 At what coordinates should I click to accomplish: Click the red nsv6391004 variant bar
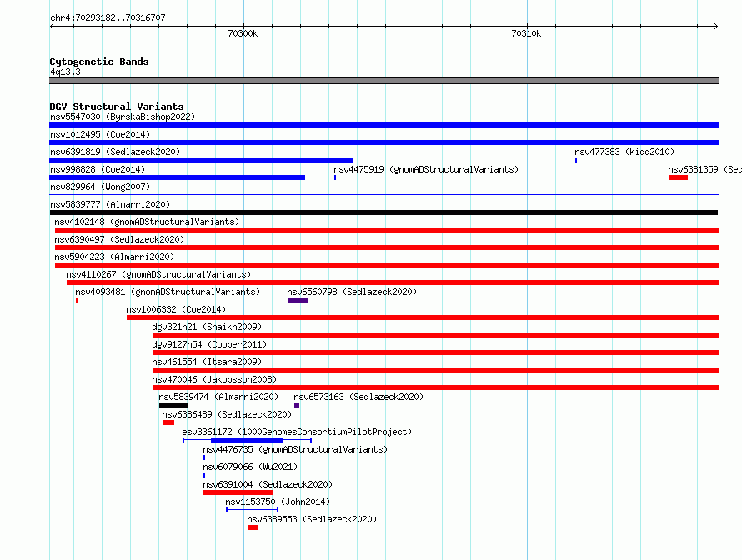tap(238, 492)
